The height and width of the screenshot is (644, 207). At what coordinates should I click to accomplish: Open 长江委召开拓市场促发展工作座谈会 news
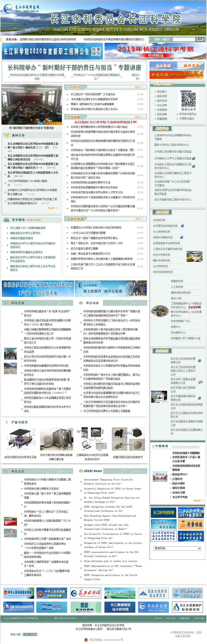[x=93, y=94]
